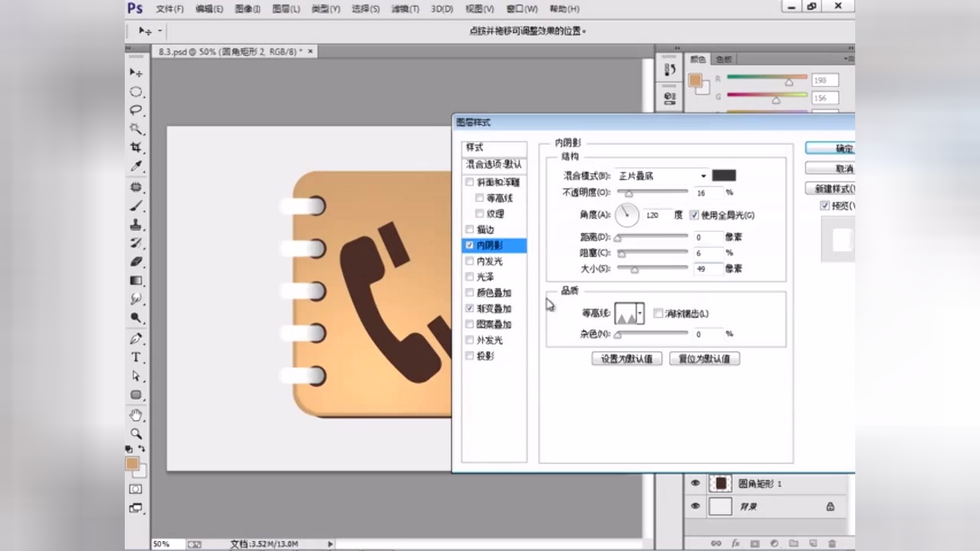
Task: Open 混合模式 blend mode dropdown
Action: (661, 176)
